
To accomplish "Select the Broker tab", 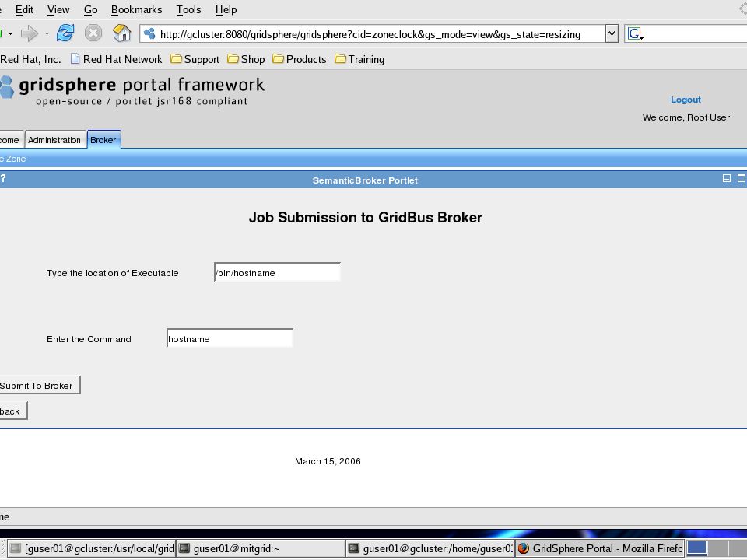I will click(103, 139).
